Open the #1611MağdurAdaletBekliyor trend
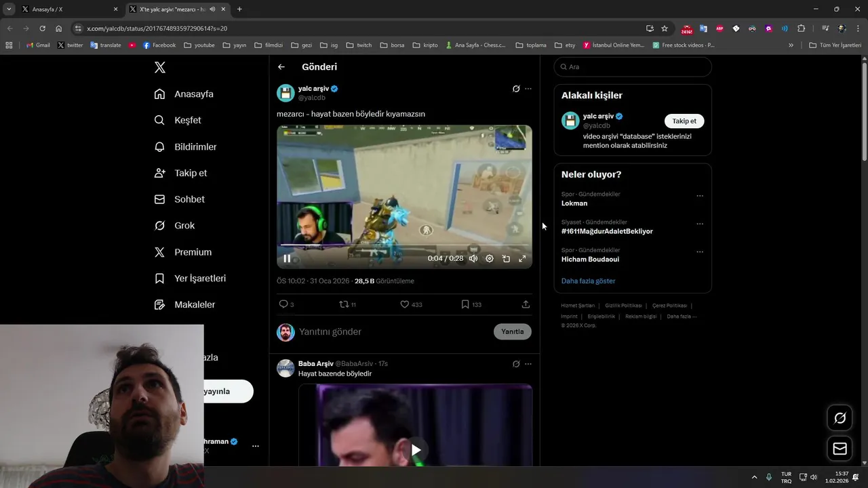Screen dimensions: 868x488 pos(607,231)
